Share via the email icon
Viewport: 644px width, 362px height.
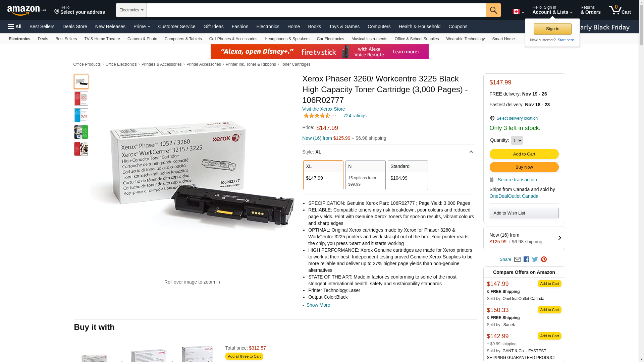pyautogui.click(x=517, y=259)
